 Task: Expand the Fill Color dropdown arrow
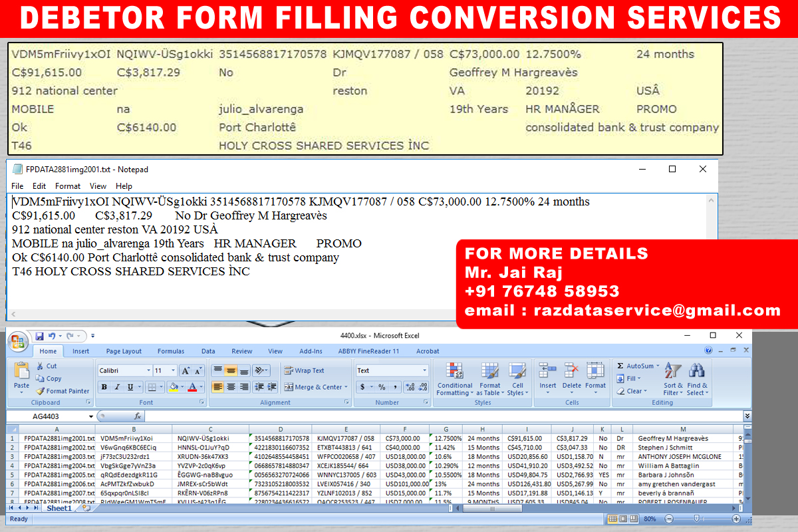pyautogui.click(x=182, y=386)
